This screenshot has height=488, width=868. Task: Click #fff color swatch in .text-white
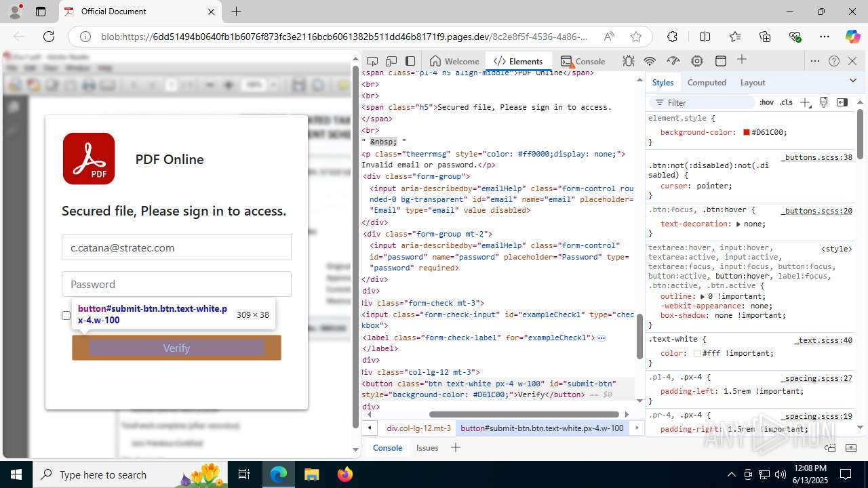coord(697,353)
